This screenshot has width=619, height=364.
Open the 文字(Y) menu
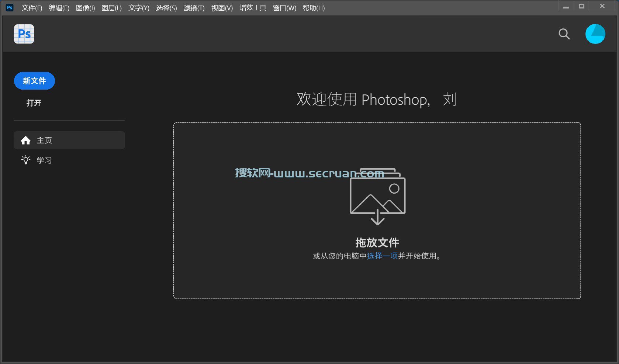click(x=139, y=8)
